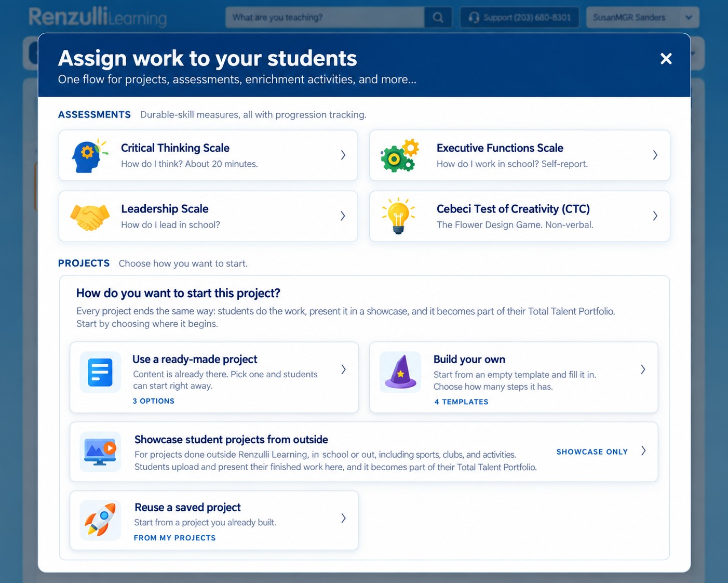Open Cebeci Test of Creativity chevron
This screenshot has height=583, width=728.
click(x=655, y=216)
